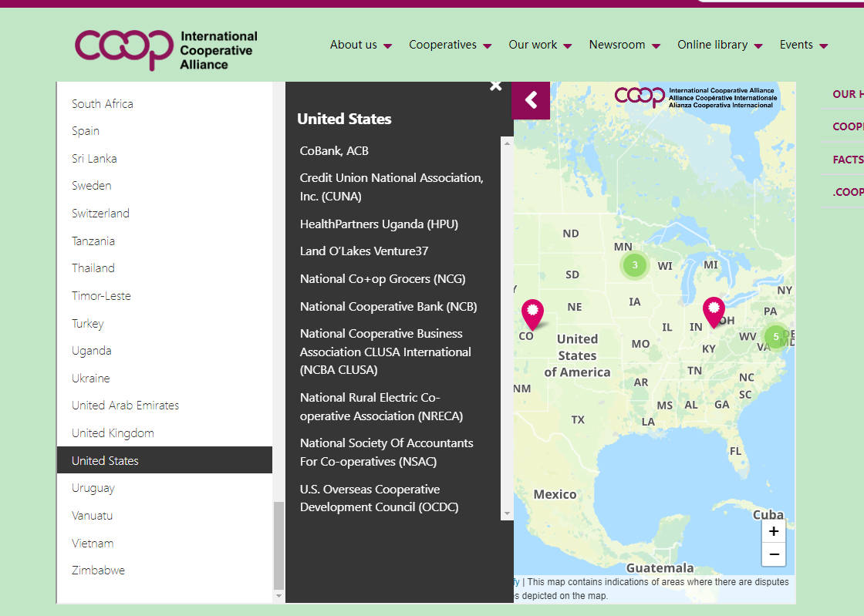This screenshot has width=864, height=616.
Task: Collapse the panel with the back arrow
Action: [532, 100]
